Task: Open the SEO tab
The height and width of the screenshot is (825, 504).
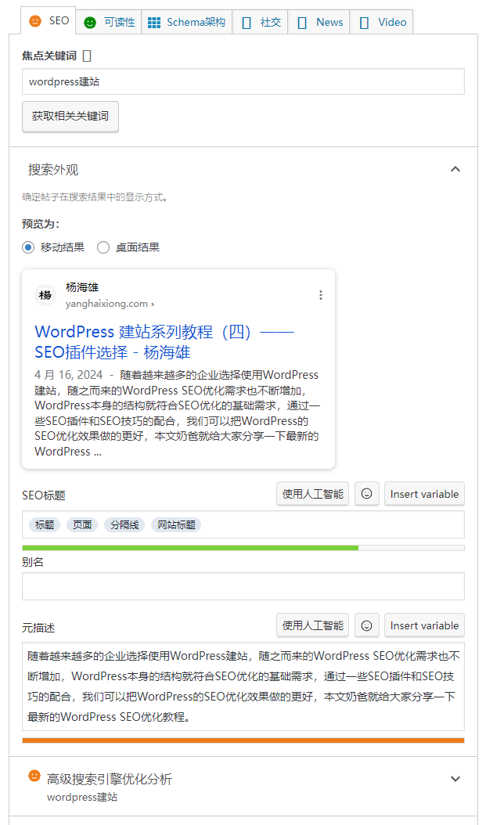Action: click(x=49, y=21)
